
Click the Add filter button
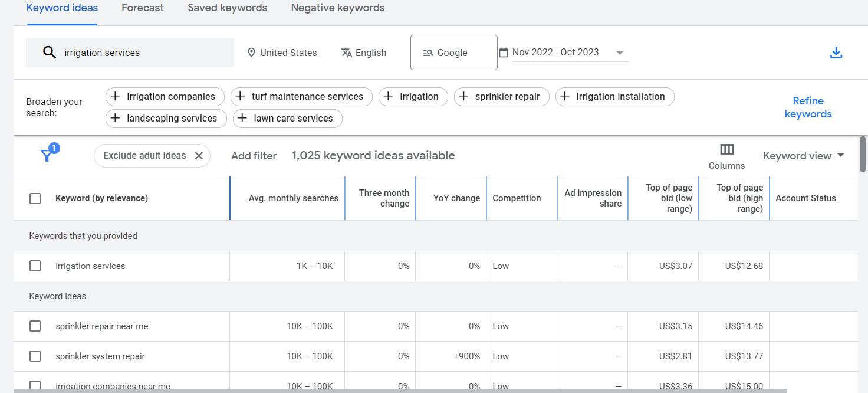(254, 156)
